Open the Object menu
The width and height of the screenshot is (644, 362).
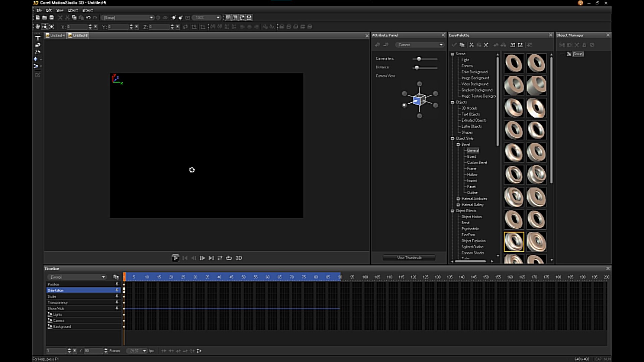tap(72, 10)
